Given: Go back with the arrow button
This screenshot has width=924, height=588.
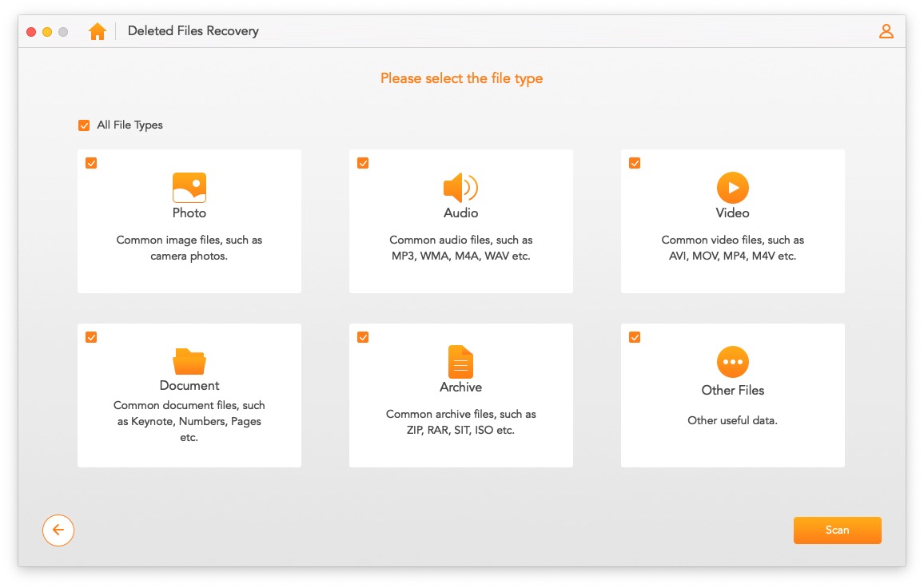Looking at the screenshot, I should 58,530.
